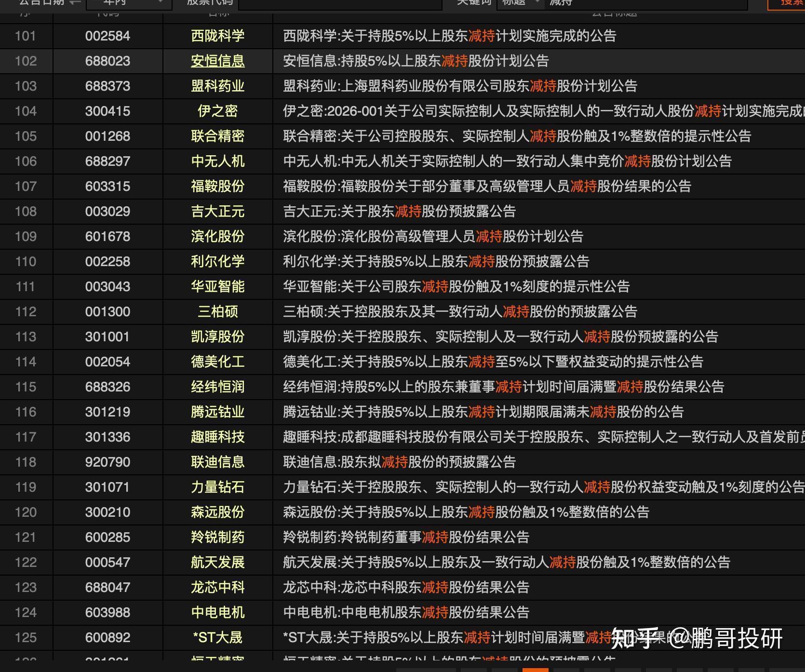Open 航天发展 减持股份触及1%整数倍 announcement
Screen dimensions: 805x672
pyautogui.click(x=507, y=563)
